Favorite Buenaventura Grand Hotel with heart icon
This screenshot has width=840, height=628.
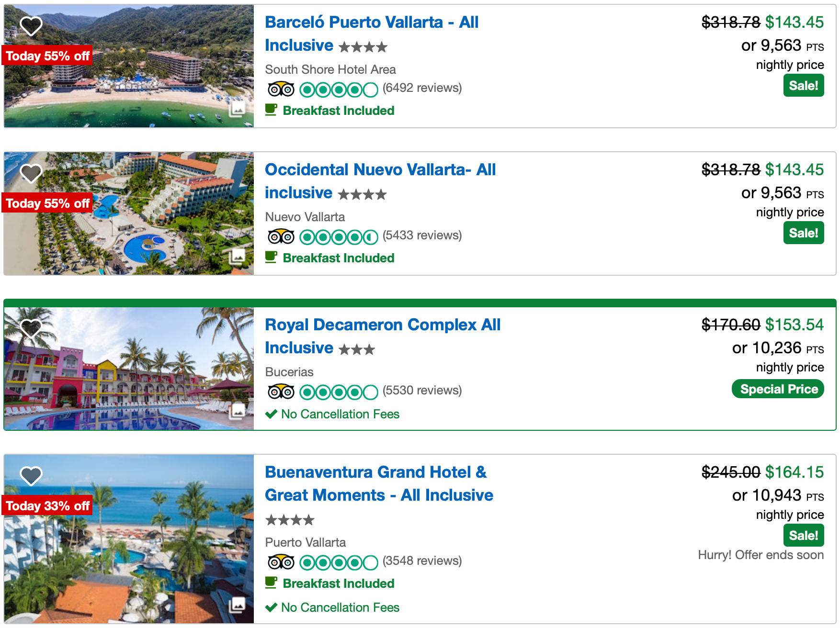coord(31,476)
